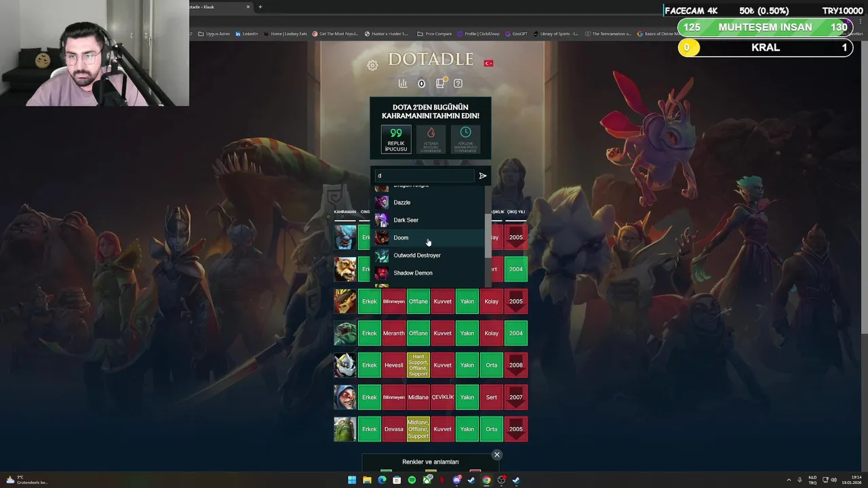
Task: Close the colors legend panel
Action: coord(497,455)
